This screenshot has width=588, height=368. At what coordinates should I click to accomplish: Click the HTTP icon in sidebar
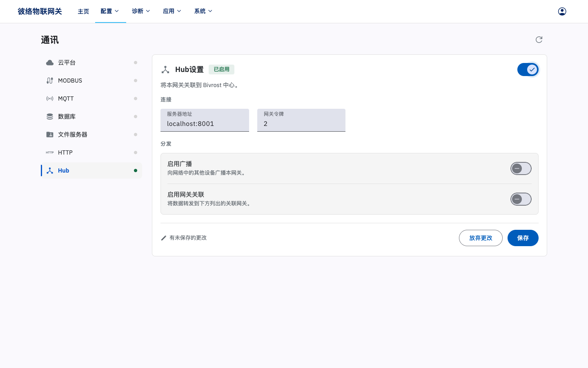[x=50, y=153]
